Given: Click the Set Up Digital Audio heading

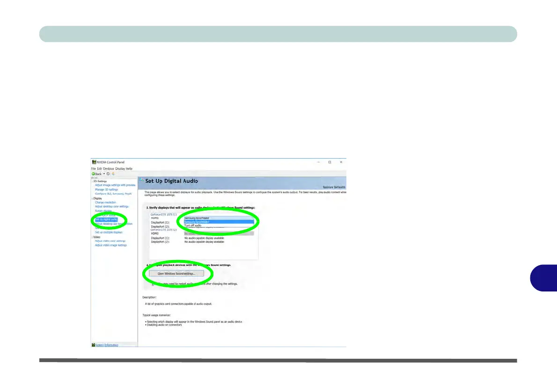Looking at the screenshot, I should coord(172,181).
